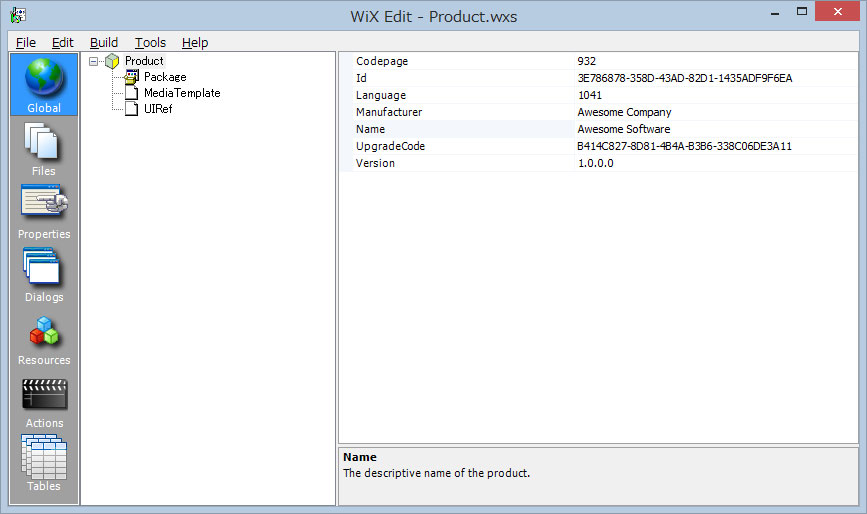This screenshot has height=514, width=867.
Task: Open the Dialogs section icon
Action: coord(44,268)
